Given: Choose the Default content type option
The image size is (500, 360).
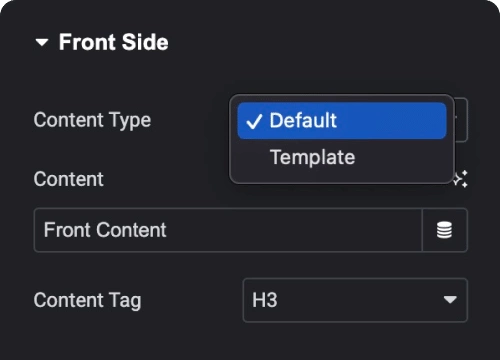Looking at the screenshot, I should 342,121.
